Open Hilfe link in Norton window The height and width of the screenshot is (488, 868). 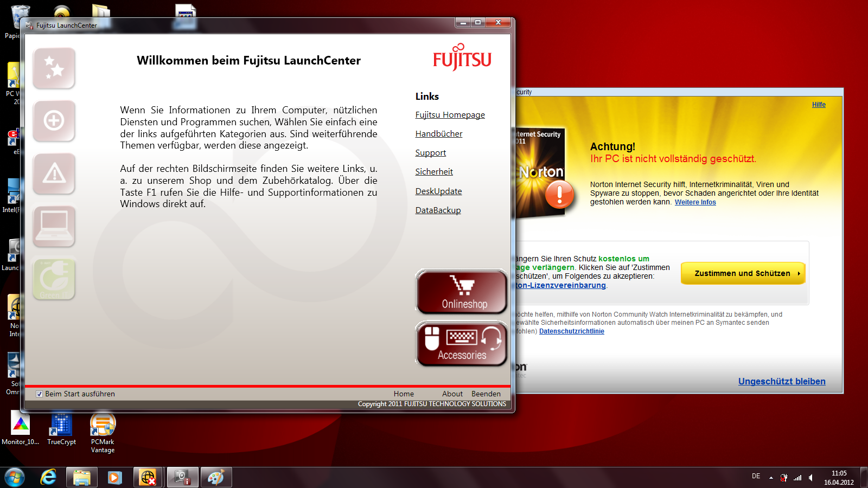(819, 105)
